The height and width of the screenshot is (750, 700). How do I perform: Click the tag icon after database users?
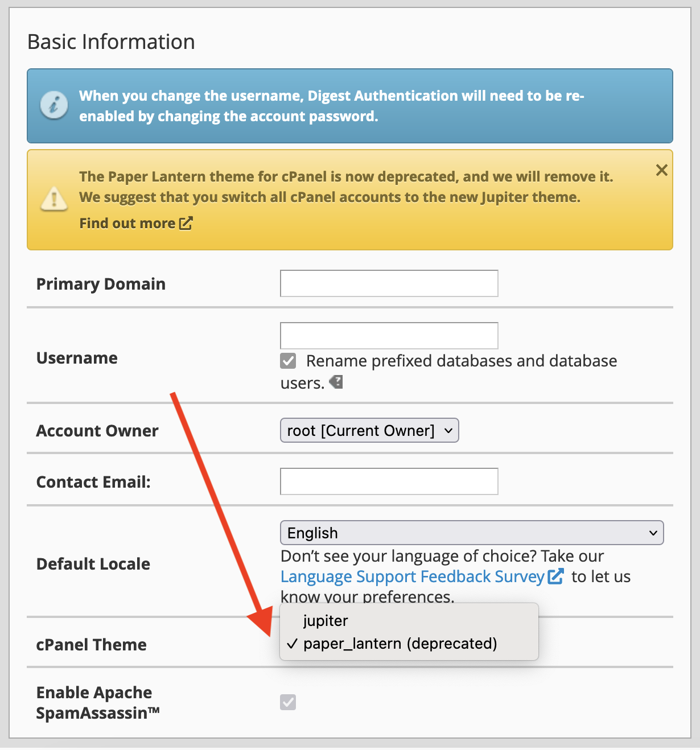[x=336, y=382]
